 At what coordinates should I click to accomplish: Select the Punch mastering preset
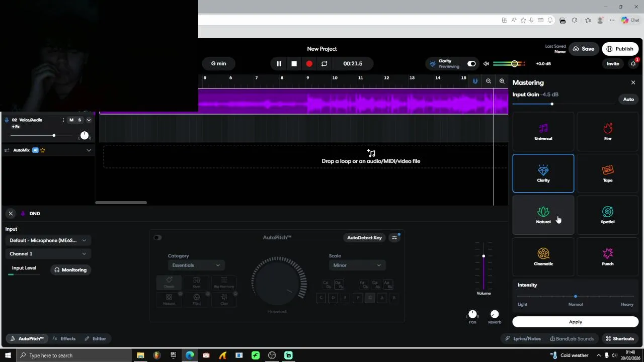coord(607,257)
